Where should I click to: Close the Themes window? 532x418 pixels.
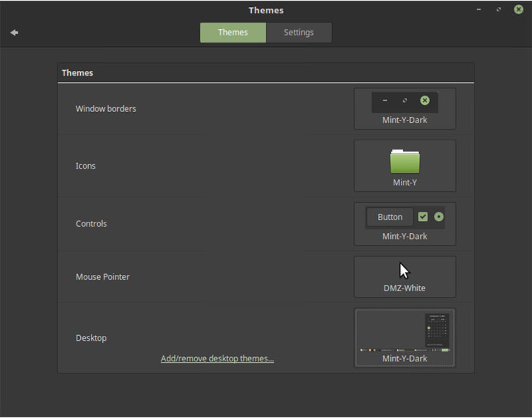click(518, 10)
